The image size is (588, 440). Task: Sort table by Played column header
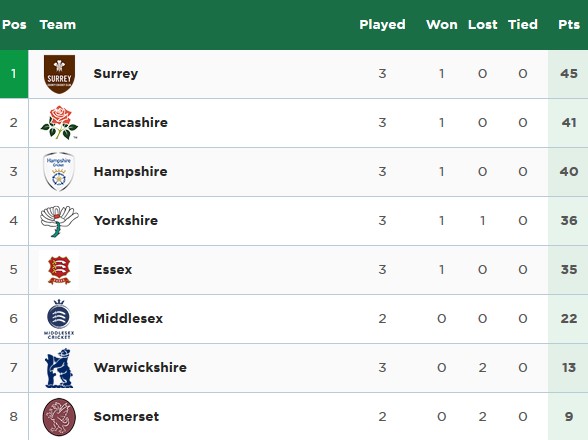click(x=382, y=25)
